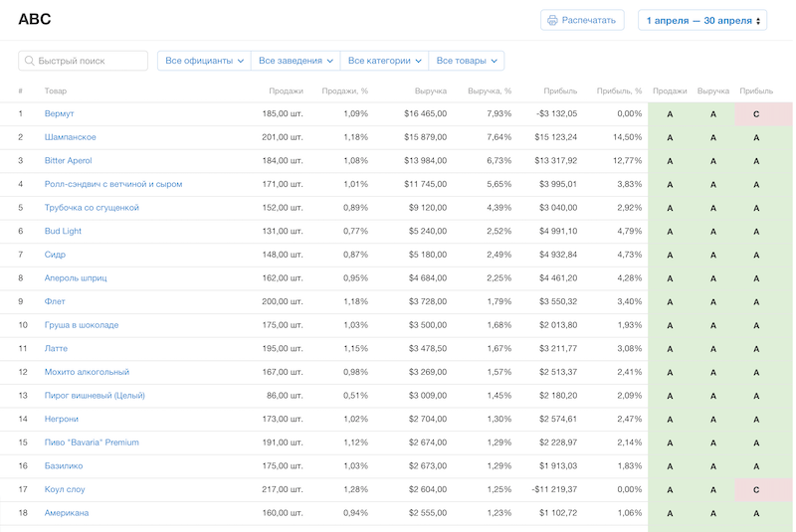Open the Базилико product link
The image size is (796, 532).
point(64,466)
